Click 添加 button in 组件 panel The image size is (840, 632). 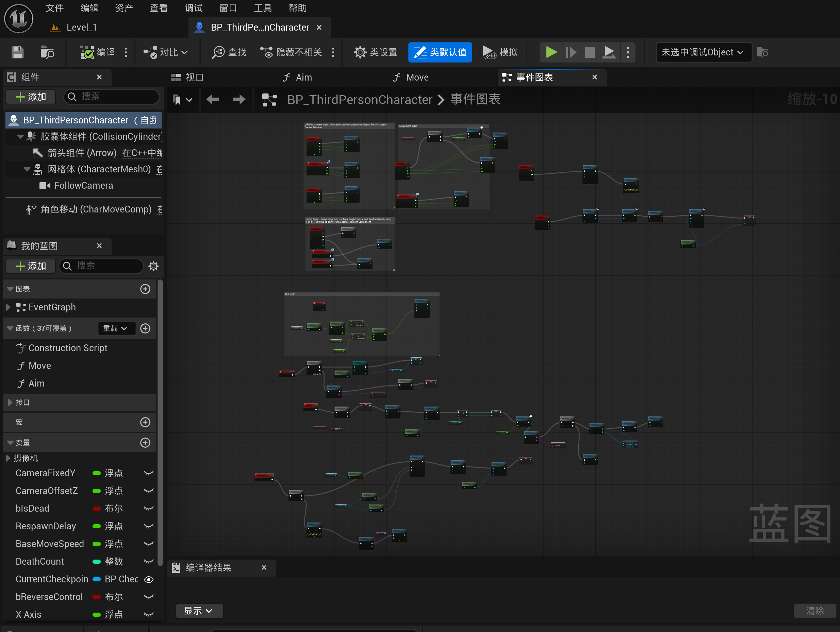(x=31, y=97)
